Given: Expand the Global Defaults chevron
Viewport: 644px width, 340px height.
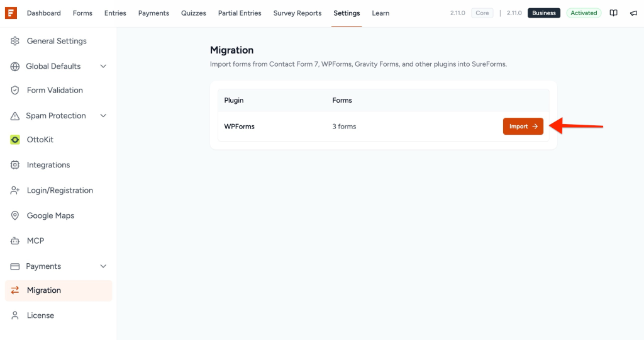Looking at the screenshot, I should 103,66.
